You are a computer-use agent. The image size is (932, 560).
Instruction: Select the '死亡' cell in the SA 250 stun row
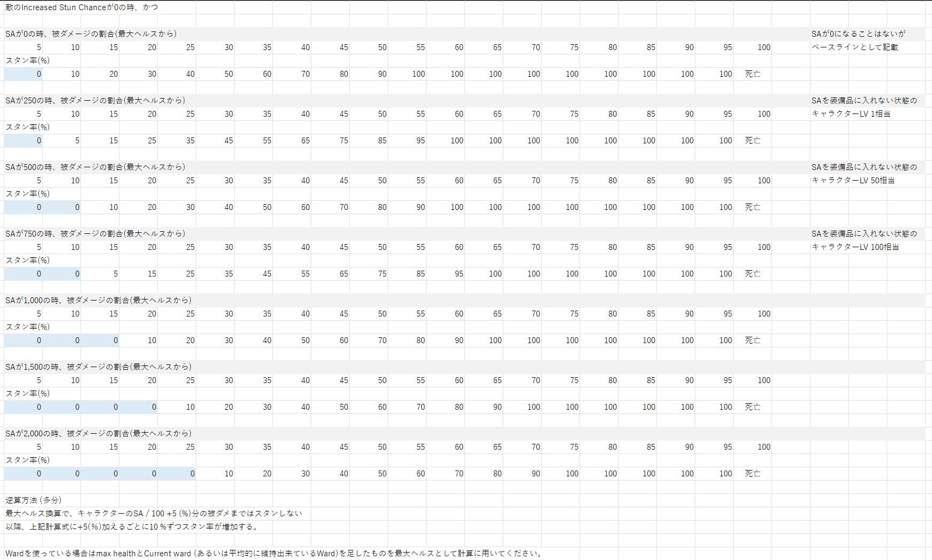coord(753,141)
